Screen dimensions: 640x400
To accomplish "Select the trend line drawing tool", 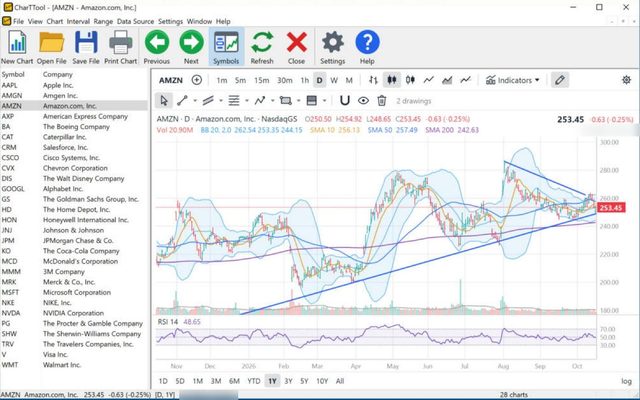I will pyautogui.click(x=182, y=100).
